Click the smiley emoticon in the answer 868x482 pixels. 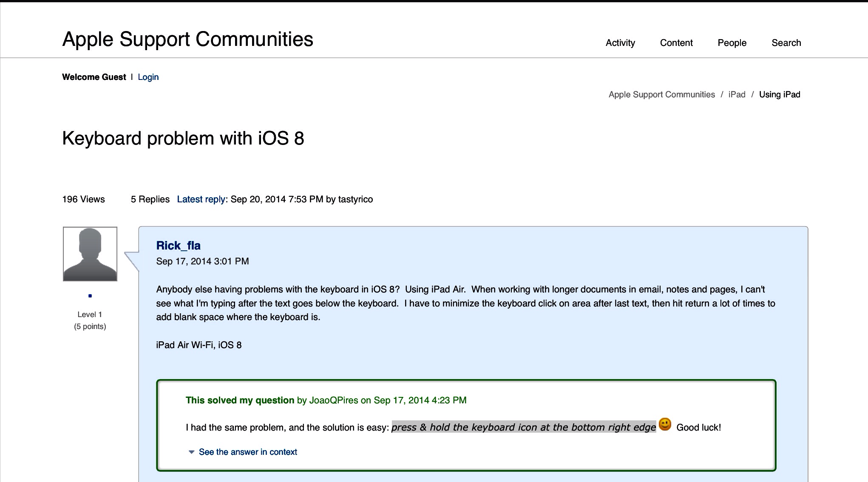(665, 425)
